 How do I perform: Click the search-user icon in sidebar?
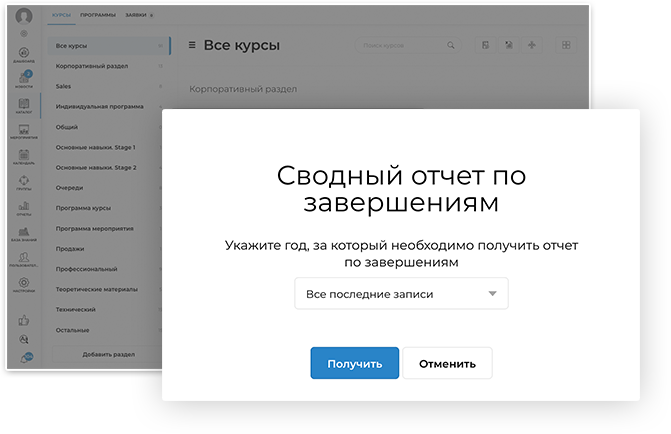[24, 339]
